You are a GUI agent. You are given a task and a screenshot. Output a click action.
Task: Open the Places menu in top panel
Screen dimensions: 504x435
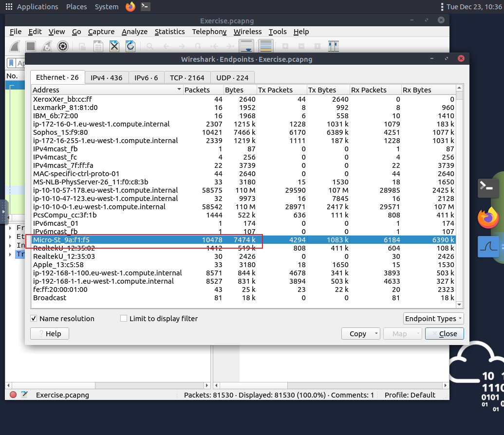(x=76, y=7)
